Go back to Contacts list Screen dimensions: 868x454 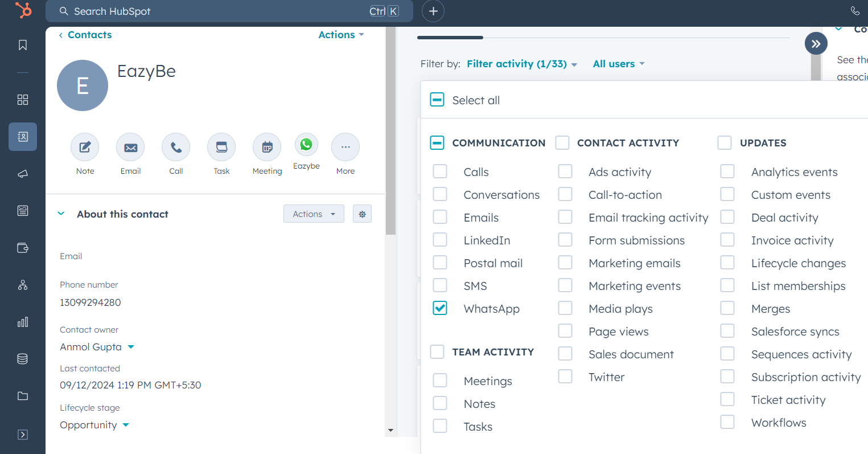point(85,35)
